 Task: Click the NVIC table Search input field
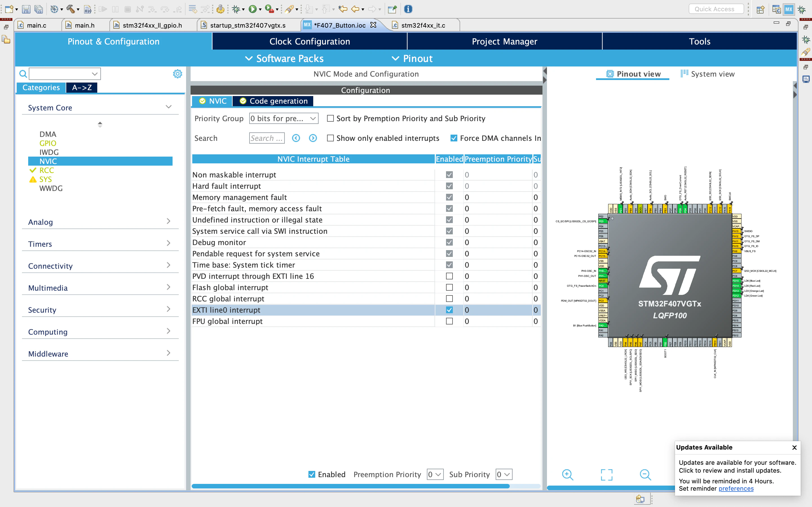266,138
